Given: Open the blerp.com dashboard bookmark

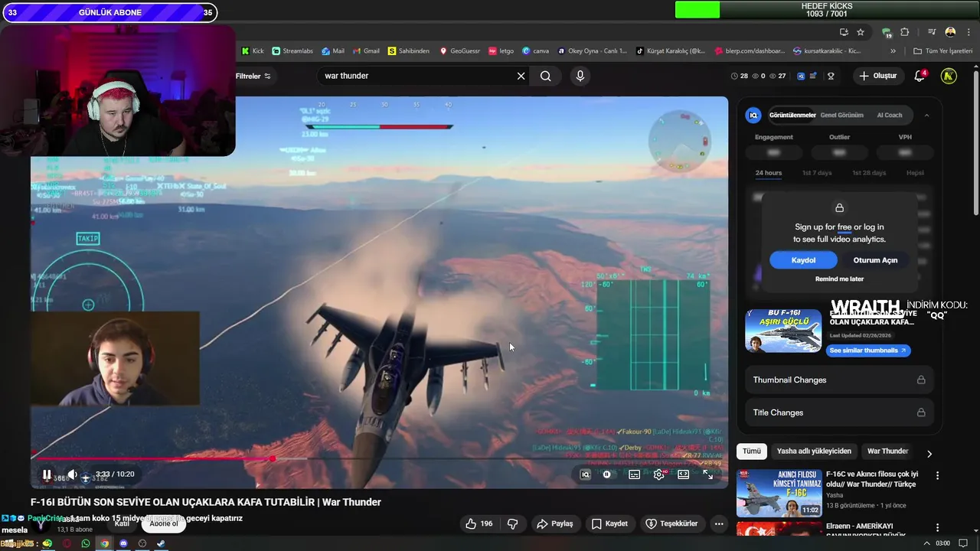Looking at the screenshot, I should point(750,51).
